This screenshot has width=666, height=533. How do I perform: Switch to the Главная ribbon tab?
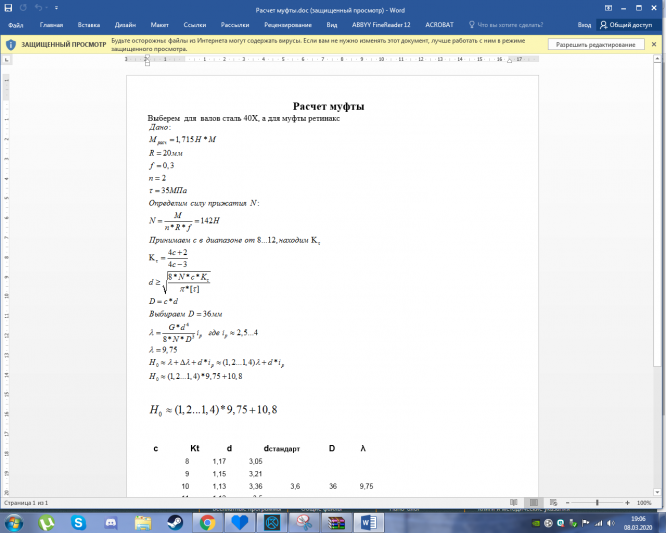pos(51,25)
